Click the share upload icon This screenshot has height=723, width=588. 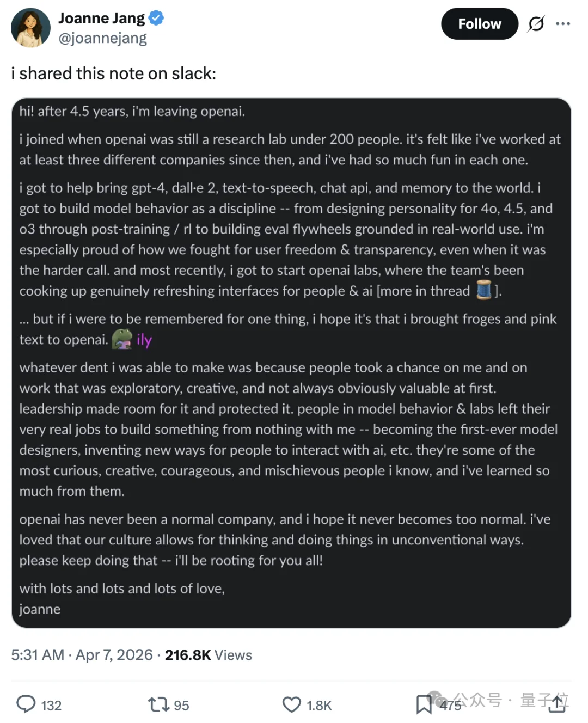pyautogui.click(x=557, y=704)
